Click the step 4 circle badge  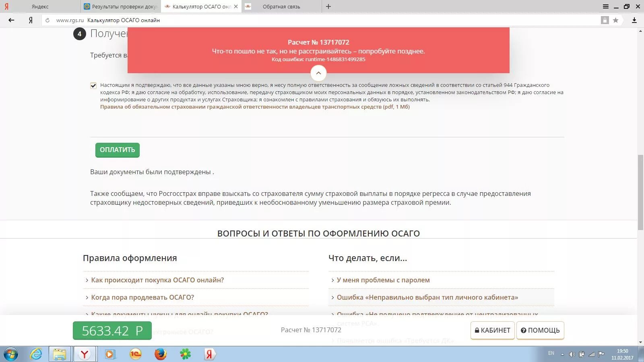(79, 34)
